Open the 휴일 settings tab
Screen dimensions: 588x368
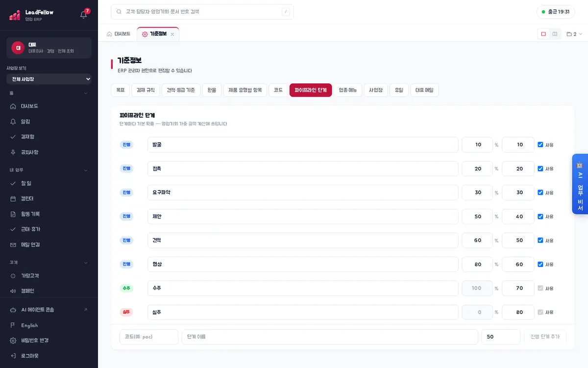[399, 90]
